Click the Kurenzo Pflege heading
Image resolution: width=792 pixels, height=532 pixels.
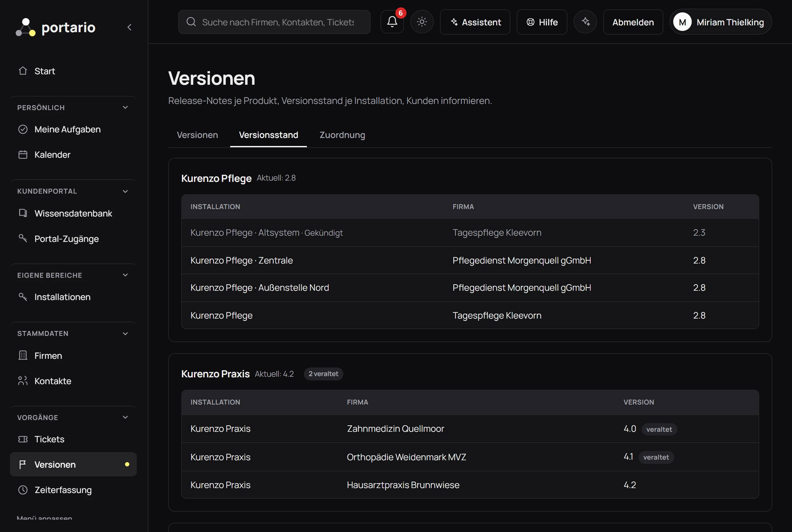pos(216,178)
